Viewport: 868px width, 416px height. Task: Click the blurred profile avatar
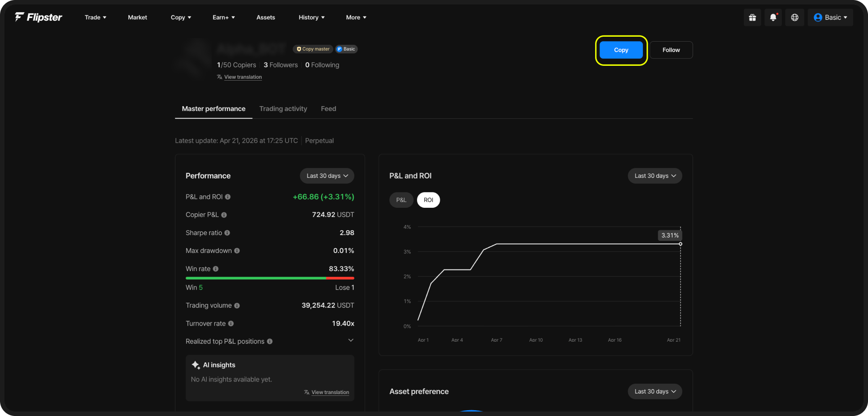[193, 59]
